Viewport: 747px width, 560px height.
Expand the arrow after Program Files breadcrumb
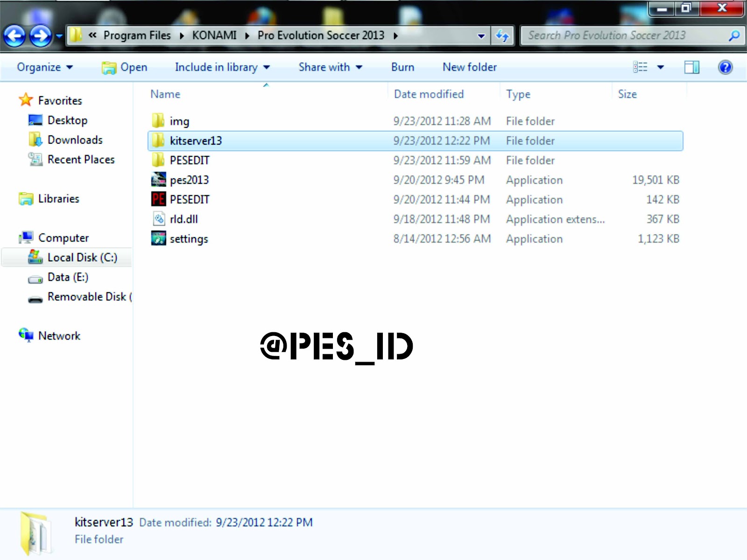click(x=182, y=36)
